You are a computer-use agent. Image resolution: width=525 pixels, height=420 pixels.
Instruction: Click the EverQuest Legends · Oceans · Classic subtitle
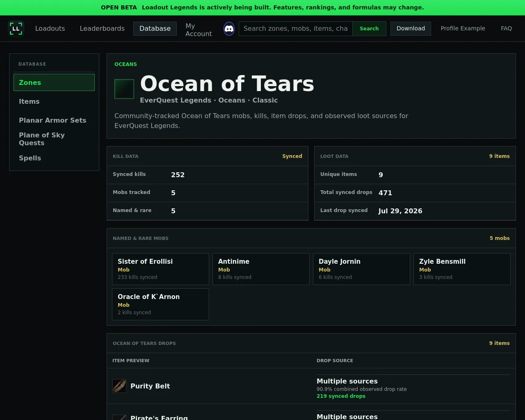[x=209, y=100]
